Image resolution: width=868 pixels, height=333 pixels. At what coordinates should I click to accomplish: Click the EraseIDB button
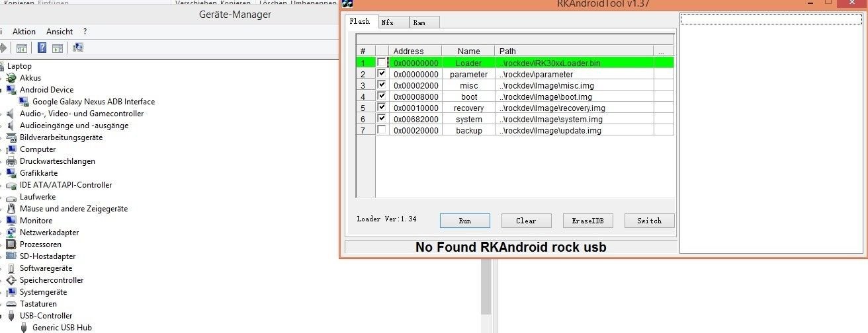coord(587,221)
